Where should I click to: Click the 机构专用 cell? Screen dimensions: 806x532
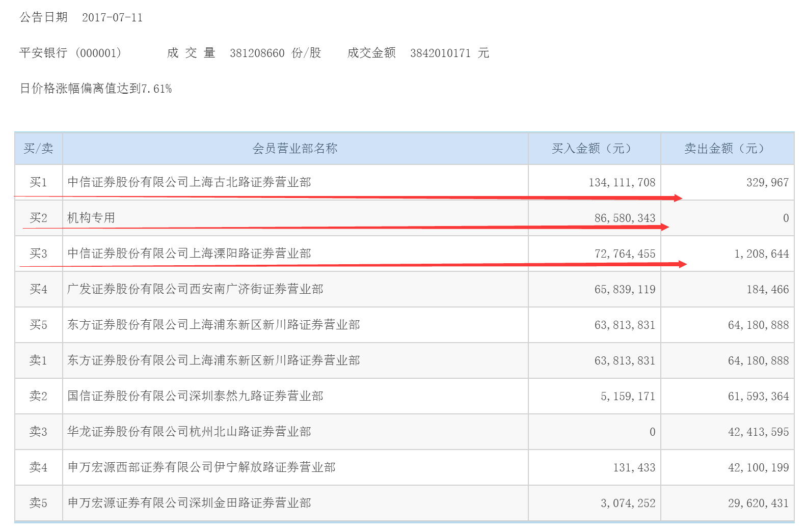coord(91,218)
